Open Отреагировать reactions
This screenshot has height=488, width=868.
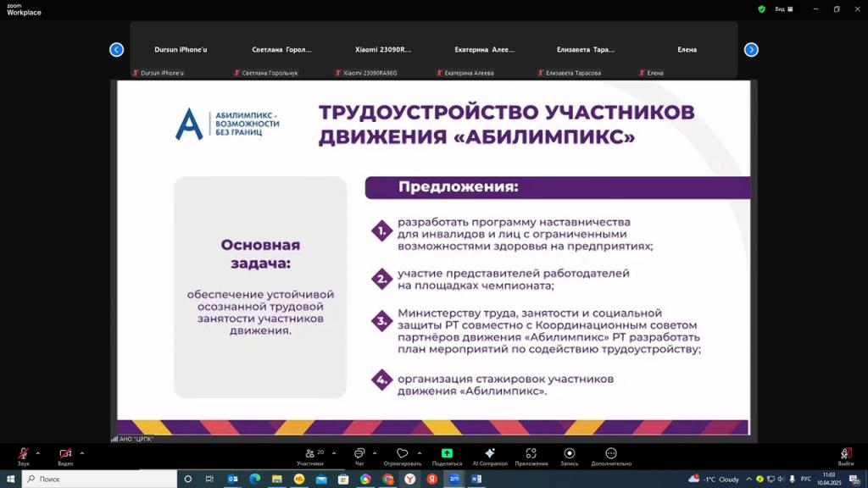pyautogui.click(x=403, y=456)
